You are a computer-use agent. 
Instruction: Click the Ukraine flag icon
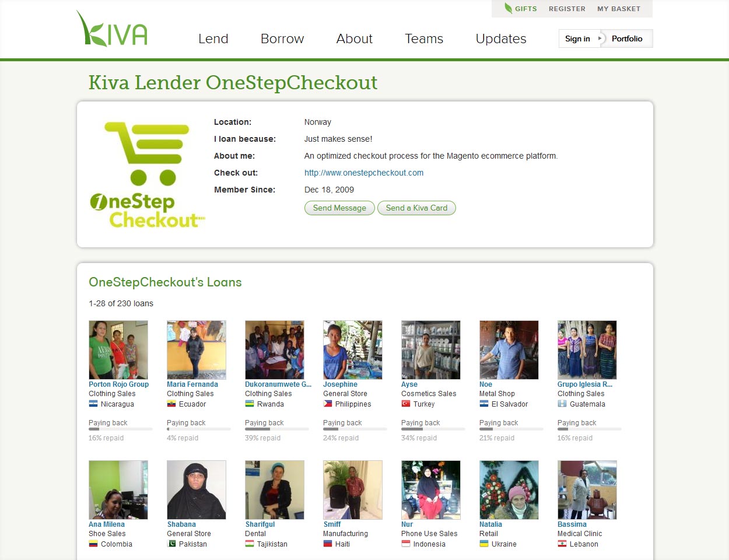coord(484,544)
